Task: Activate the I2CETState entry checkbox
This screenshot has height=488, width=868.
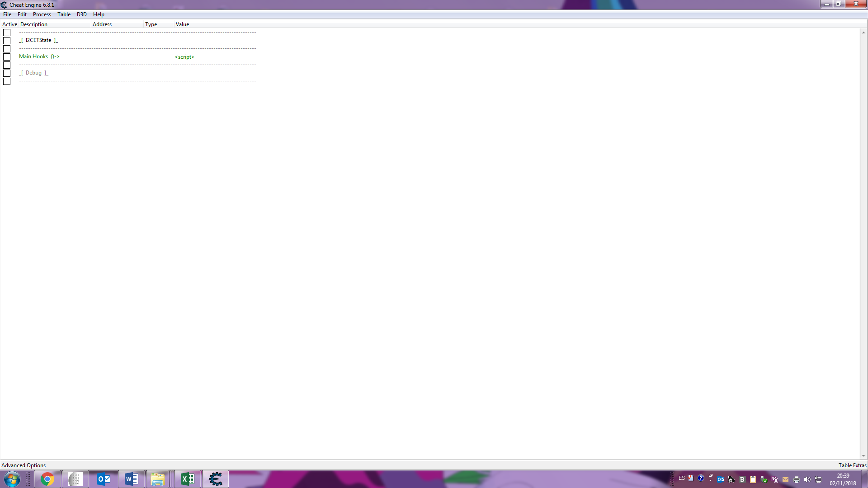Action: tap(7, 41)
